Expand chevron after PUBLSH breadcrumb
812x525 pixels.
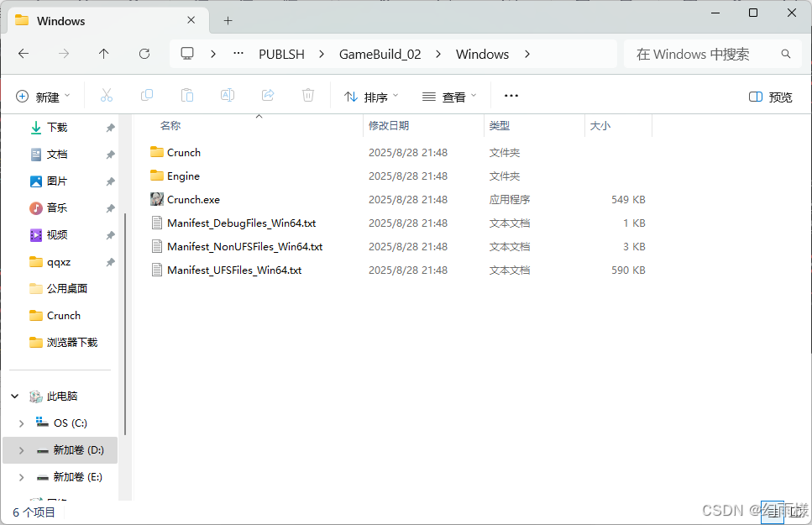point(322,54)
